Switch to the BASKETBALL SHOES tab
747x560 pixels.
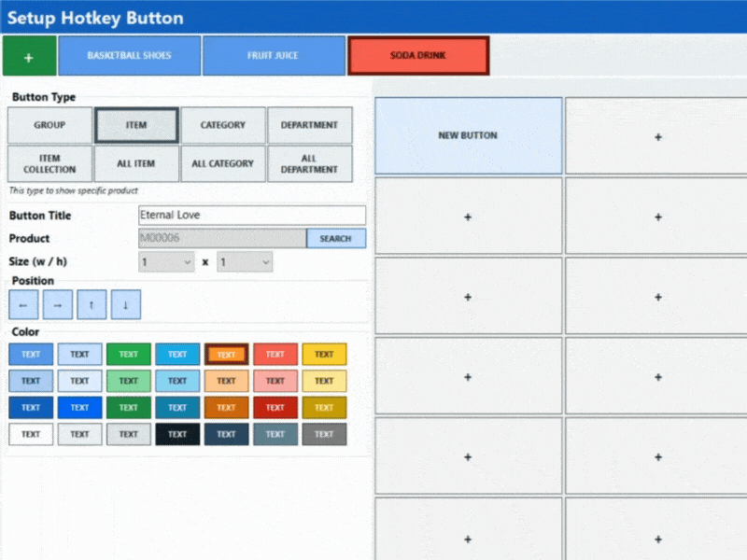pos(129,56)
